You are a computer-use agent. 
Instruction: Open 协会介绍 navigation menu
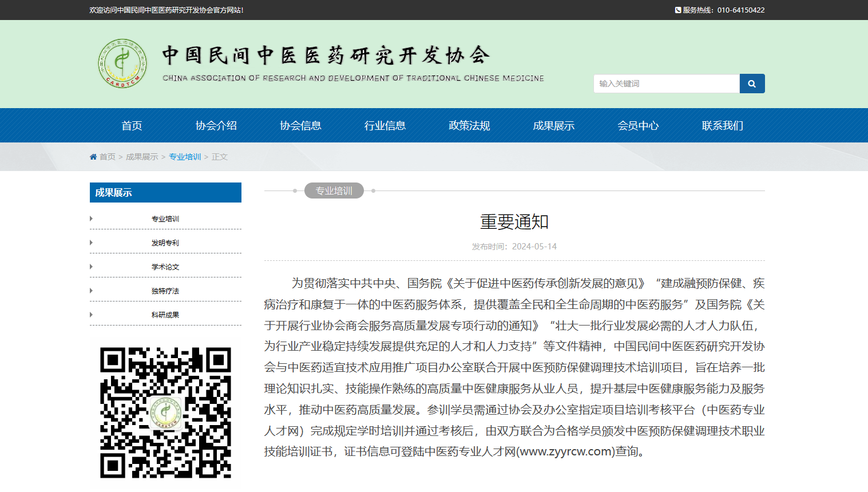point(216,125)
